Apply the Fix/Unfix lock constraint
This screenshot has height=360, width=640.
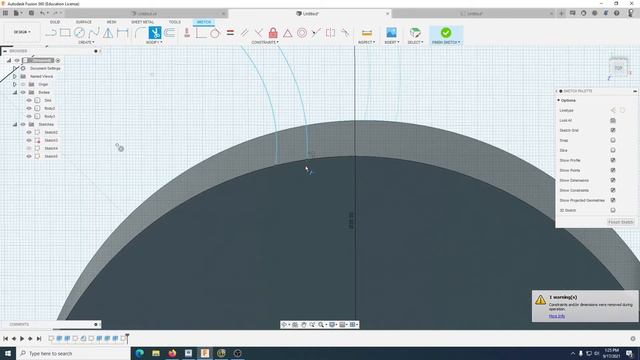click(x=273, y=33)
